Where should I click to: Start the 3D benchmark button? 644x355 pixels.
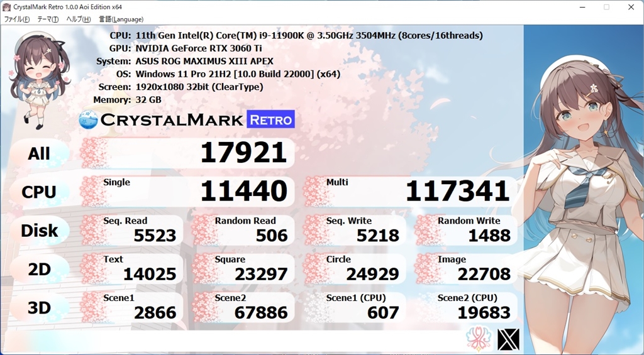click(39, 308)
